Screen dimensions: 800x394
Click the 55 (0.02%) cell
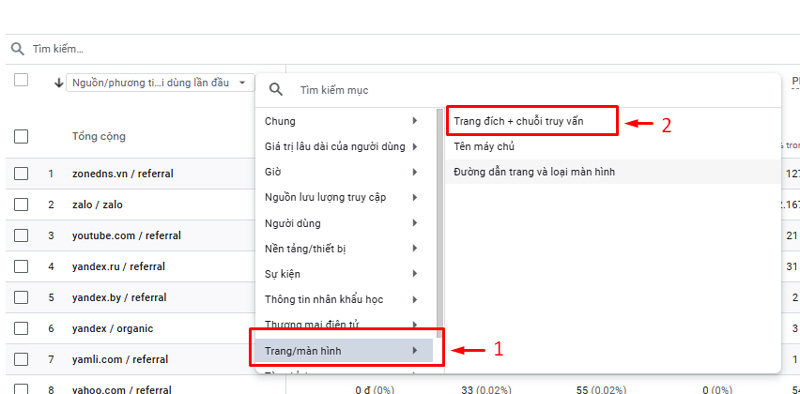coord(601,390)
